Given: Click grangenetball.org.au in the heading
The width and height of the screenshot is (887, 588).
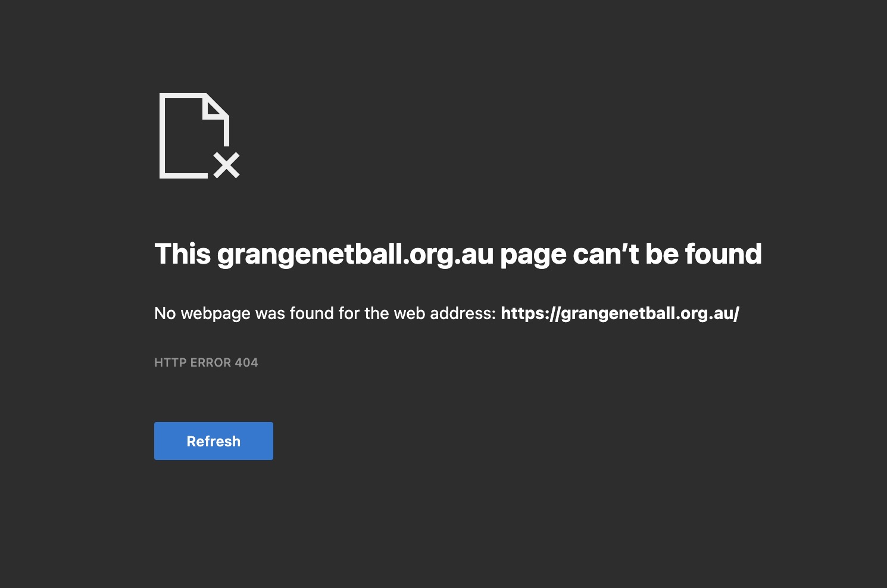Looking at the screenshot, I should pos(355,255).
